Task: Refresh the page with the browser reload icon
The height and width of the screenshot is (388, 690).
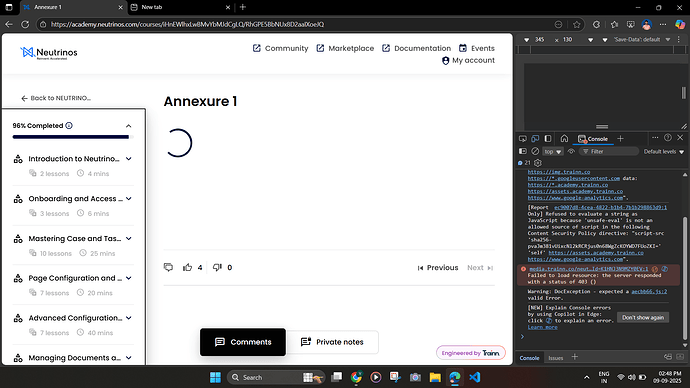Action: coord(25,24)
